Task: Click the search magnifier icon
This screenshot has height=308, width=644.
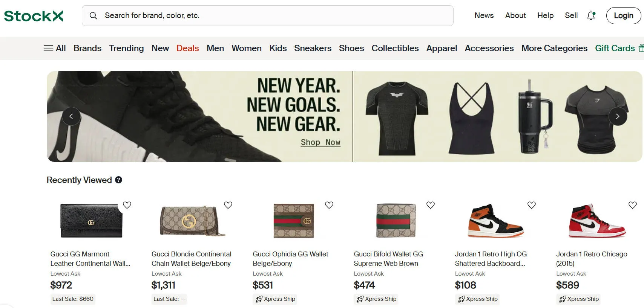Action: (x=93, y=15)
